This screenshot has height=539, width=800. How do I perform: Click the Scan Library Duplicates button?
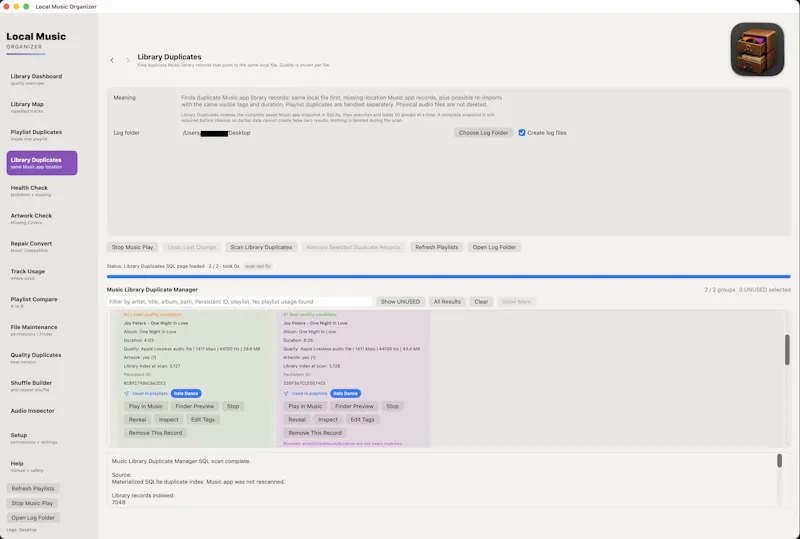[261, 247]
